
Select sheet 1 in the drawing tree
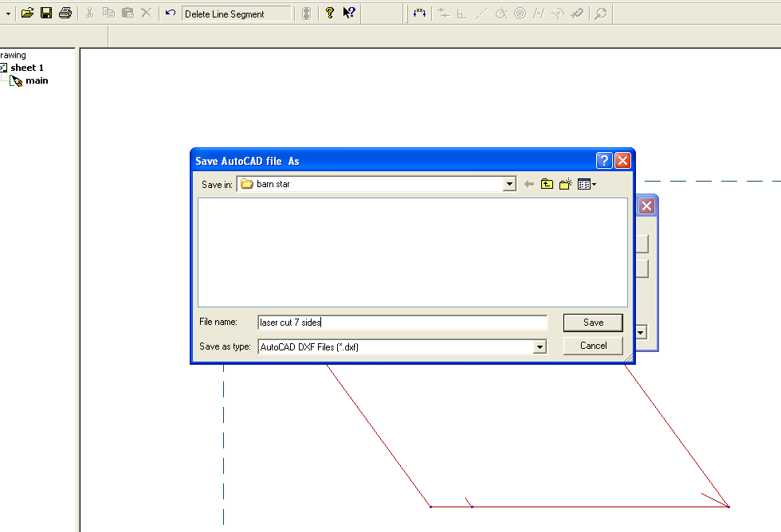[27, 68]
